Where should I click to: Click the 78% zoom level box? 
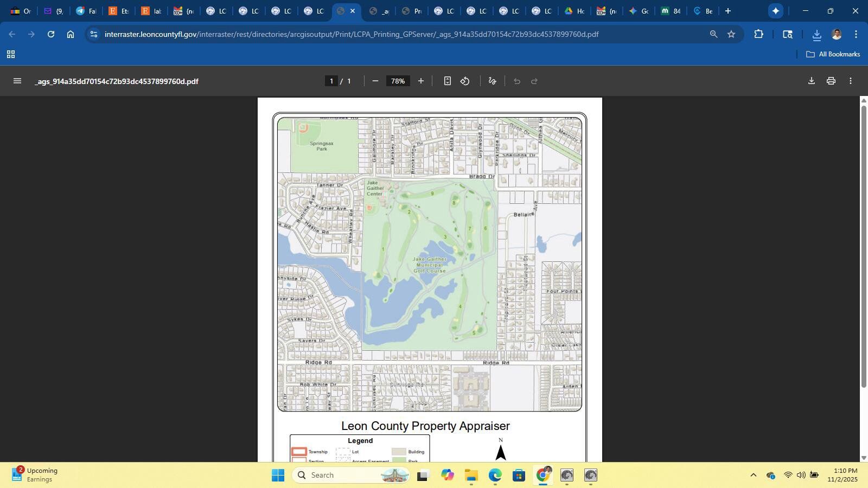click(398, 81)
